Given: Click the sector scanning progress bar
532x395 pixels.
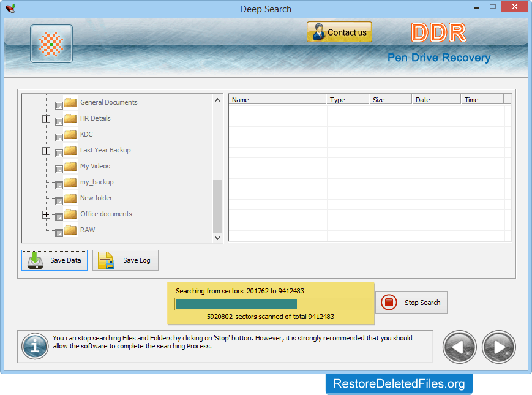Looking at the screenshot, I should coord(273,304).
